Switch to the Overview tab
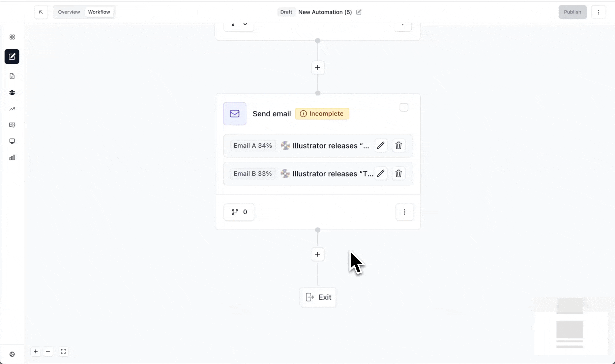Image resolution: width=615 pixels, height=364 pixels. tap(68, 12)
